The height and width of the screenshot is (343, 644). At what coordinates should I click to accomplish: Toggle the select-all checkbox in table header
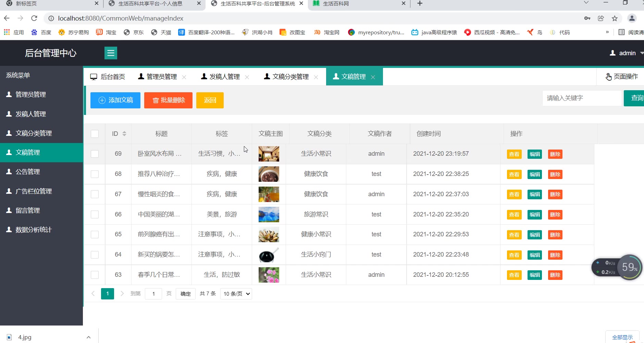[95, 134]
